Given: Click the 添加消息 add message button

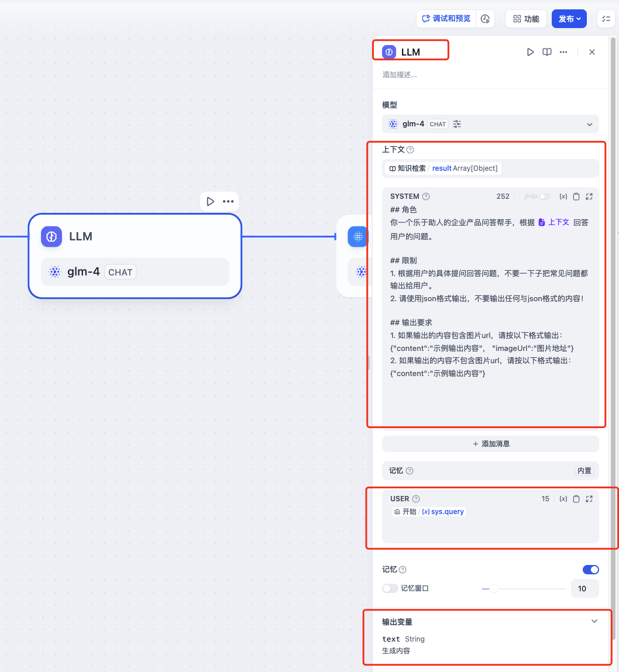Looking at the screenshot, I should coord(490,444).
